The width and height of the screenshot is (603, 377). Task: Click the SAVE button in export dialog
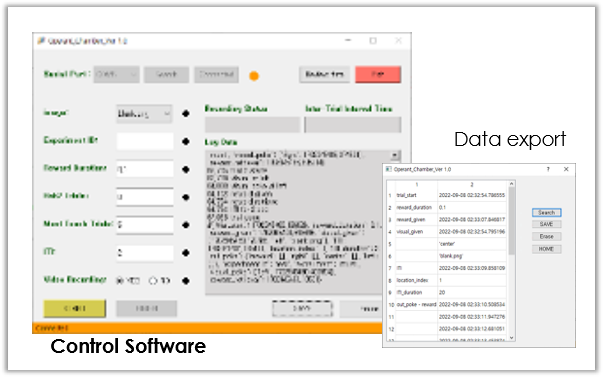click(546, 224)
